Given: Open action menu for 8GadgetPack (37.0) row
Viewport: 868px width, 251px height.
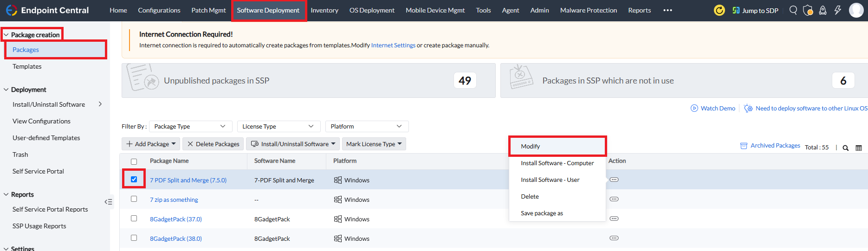Looking at the screenshot, I should [614, 219].
